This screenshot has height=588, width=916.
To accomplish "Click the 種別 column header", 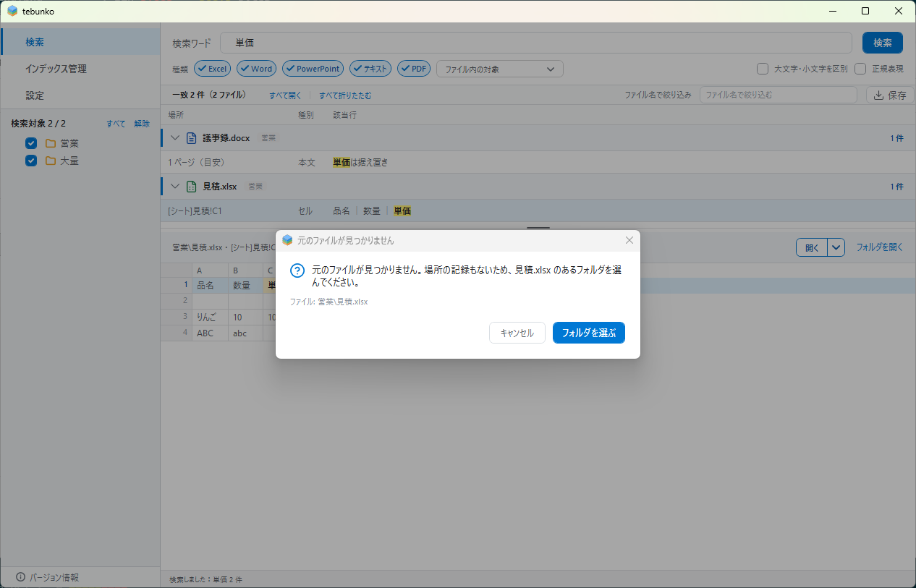I will pos(306,115).
